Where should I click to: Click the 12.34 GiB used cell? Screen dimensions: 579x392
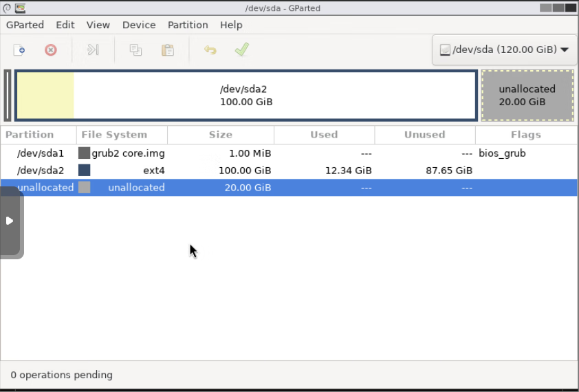(x=348, y=171)
